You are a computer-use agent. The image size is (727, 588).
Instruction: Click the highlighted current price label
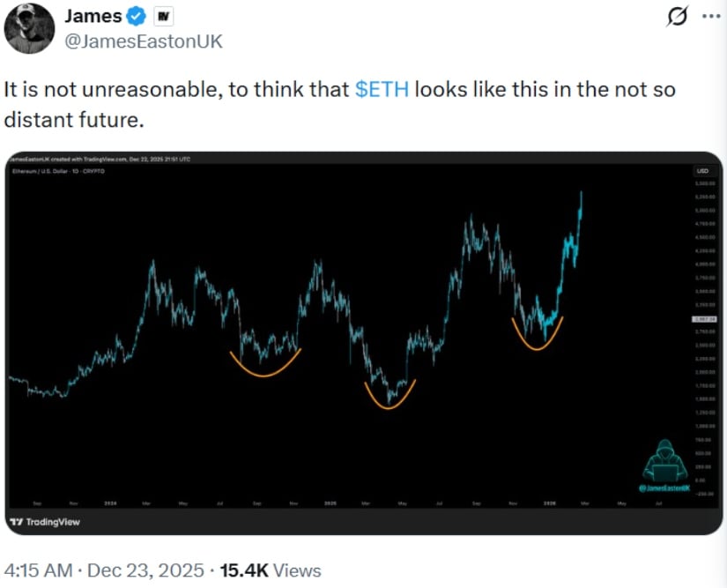702,318
